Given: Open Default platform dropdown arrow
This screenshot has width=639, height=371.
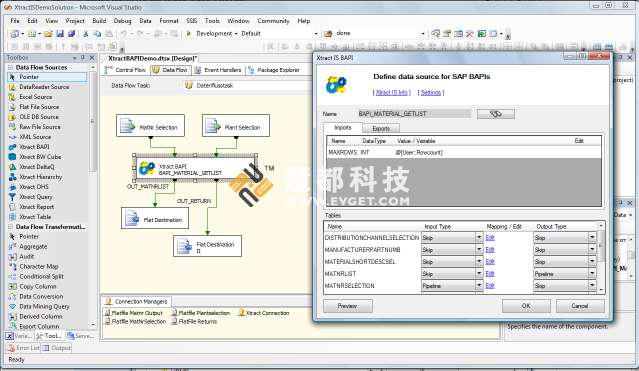Looking at the screenshot, I should (x=316, y=33).
